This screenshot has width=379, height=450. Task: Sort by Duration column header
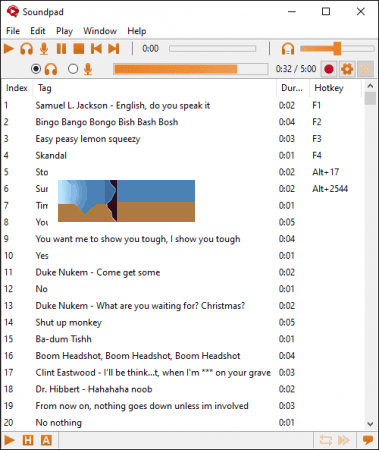tap(293, 88)
